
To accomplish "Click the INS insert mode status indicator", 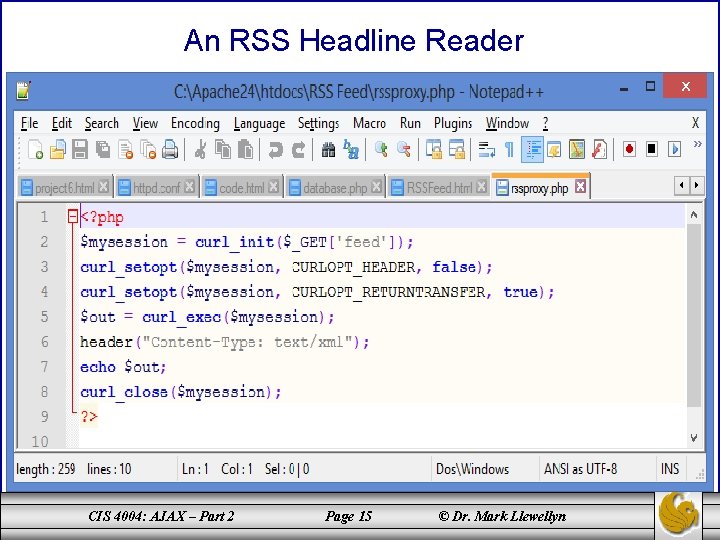I will [669, 469].
